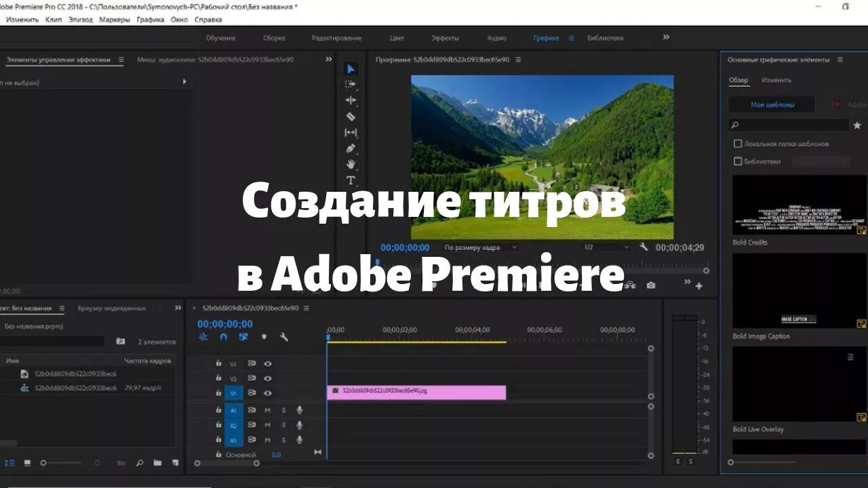Enable the Локальная папка шаблонов checkbox

(738, 144)
